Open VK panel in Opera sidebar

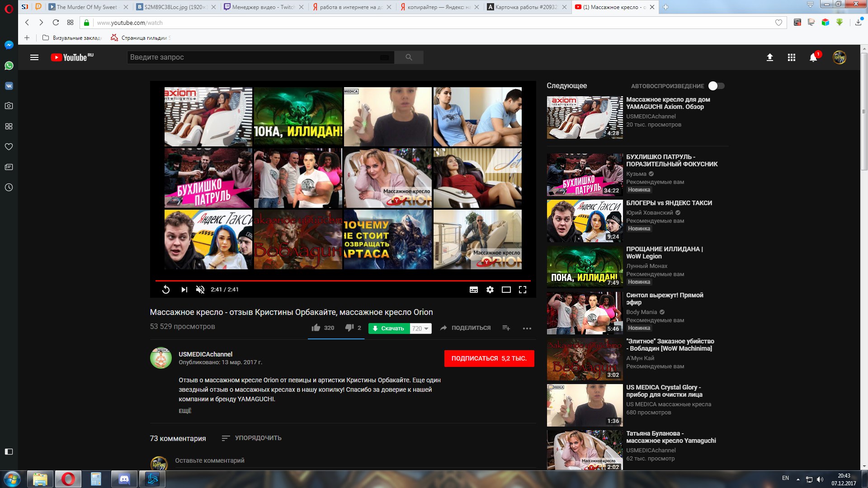[x=9, y=86]
